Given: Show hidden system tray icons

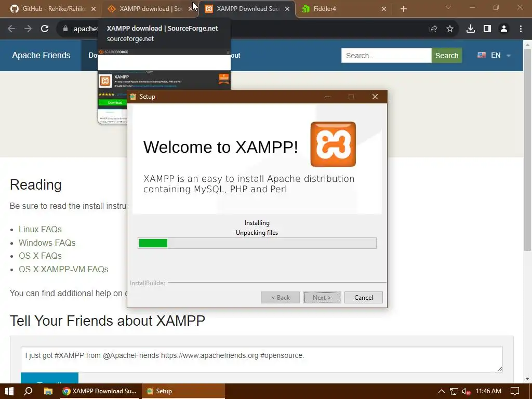Looking at the screenshot, I should tap(442, 391).
